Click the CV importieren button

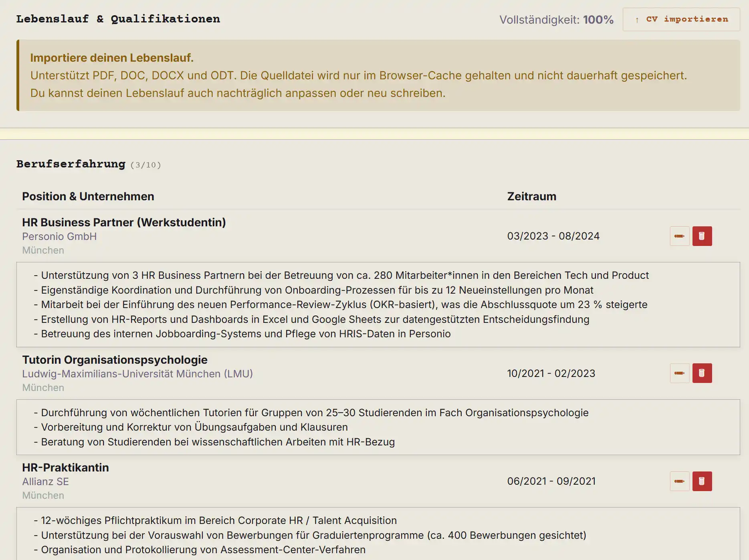point(681,19)
